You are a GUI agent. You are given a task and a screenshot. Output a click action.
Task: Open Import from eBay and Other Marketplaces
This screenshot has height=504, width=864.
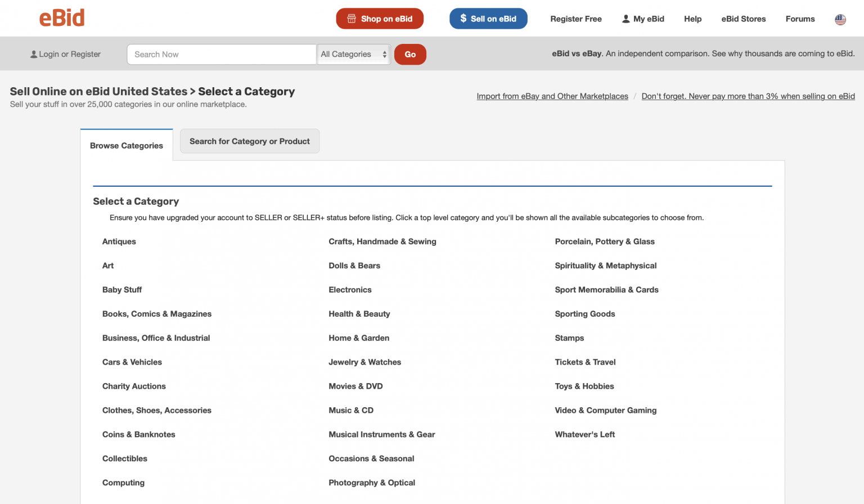point(552,96)
